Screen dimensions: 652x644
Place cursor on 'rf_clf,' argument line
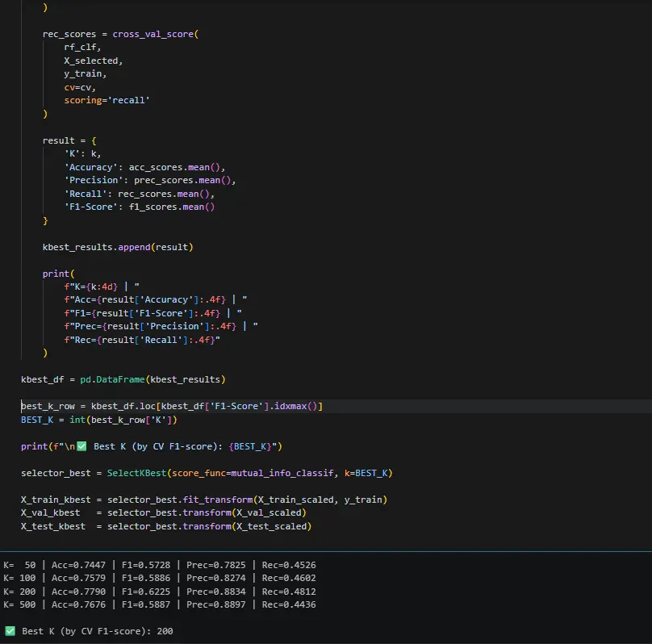coord(82,48)
